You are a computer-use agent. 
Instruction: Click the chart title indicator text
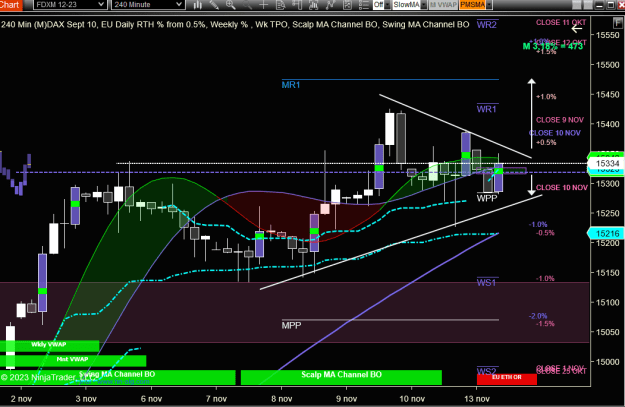pos(235,25)
